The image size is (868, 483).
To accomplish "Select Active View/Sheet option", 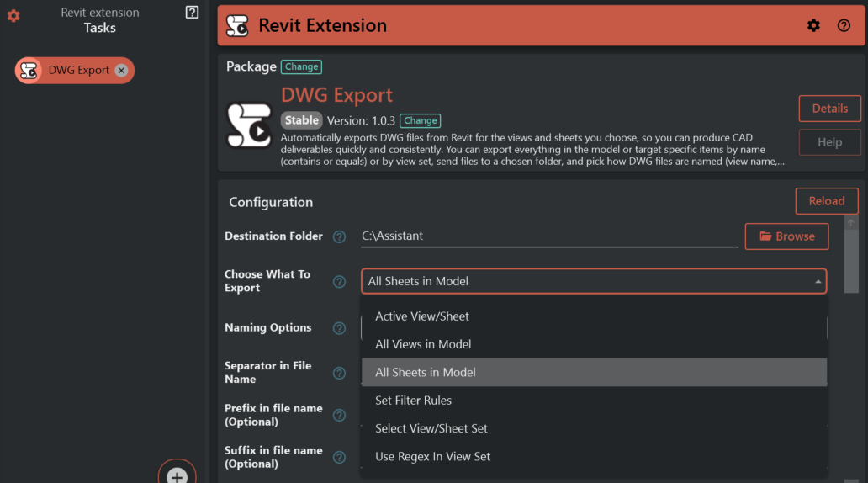I will tap(594, 316).
